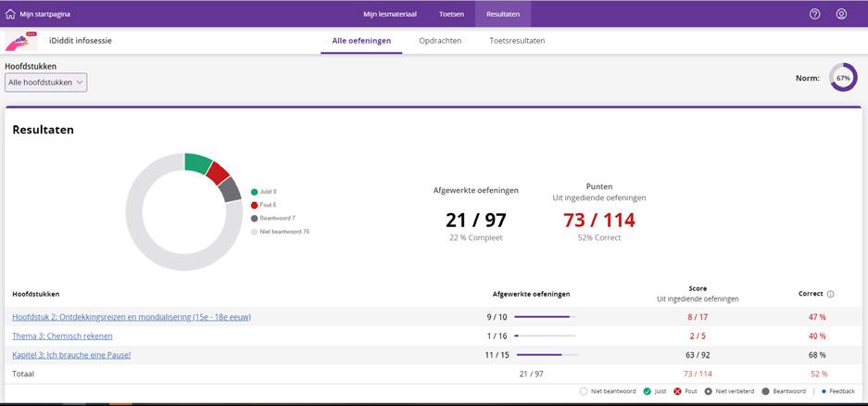
Task: Click the green Juist legend icon
Action: (647, 391)
